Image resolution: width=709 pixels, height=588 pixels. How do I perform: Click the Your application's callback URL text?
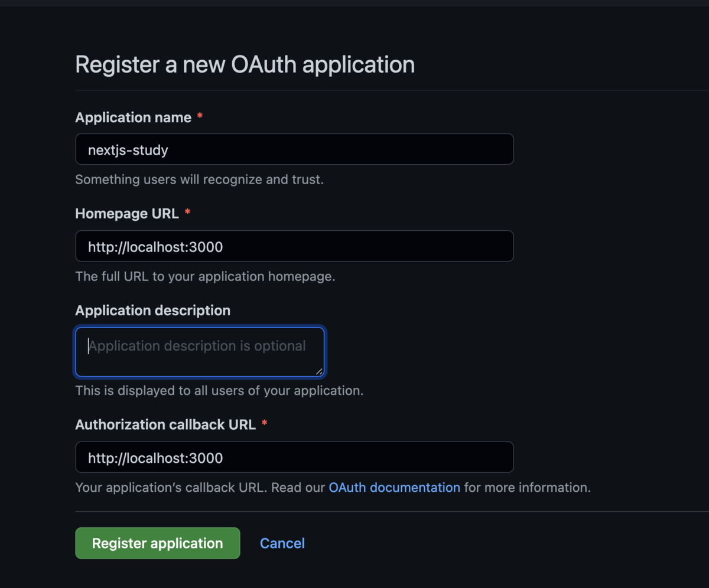click(x=200, y=488)
